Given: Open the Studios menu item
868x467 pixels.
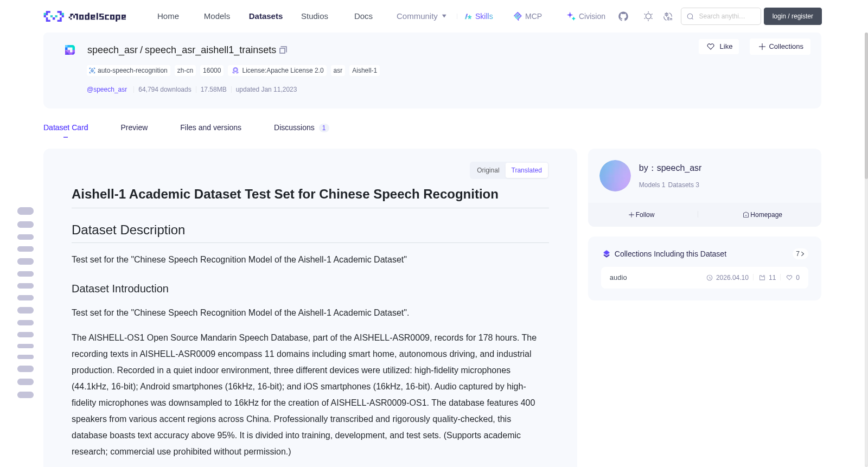Looking at the screenshot, I should 315,16.
